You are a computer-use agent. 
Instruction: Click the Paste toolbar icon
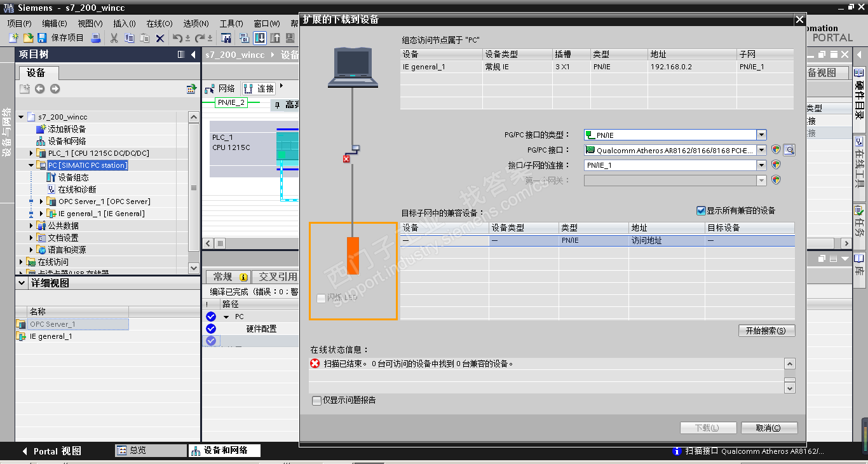tap(144, 38)
